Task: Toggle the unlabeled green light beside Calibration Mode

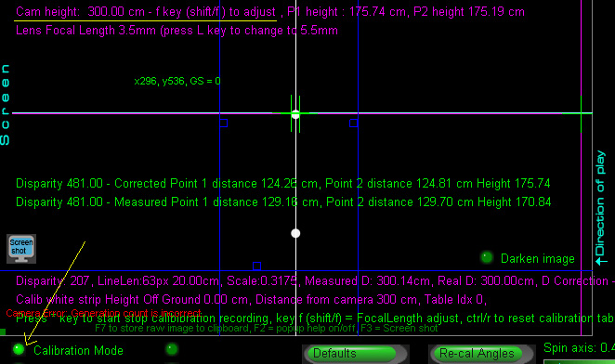Action: coord(171,349)
